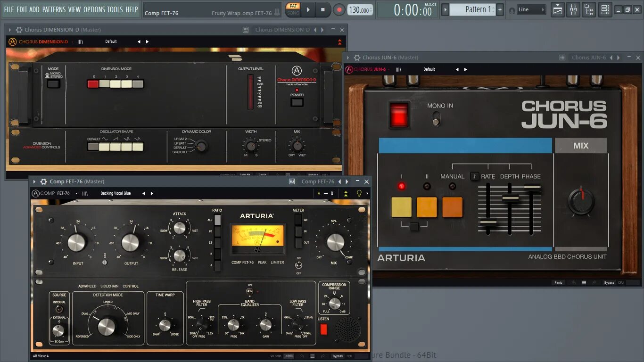Toggle the main snap magnet icon
This screenshot has width=644, height=362.
pos(512,10)
